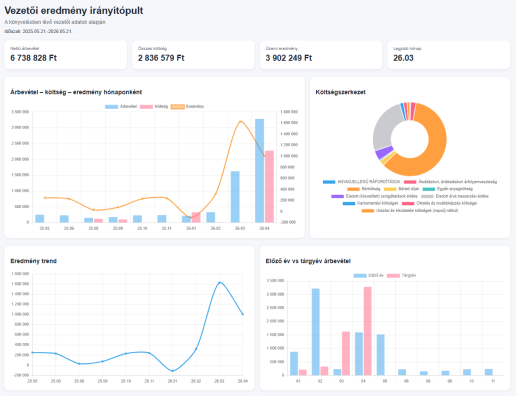Toggle Oktatás és továbbképzés költségei legend entry
The width and height of the screenshot is (516, 396).
tap(439, 203)
